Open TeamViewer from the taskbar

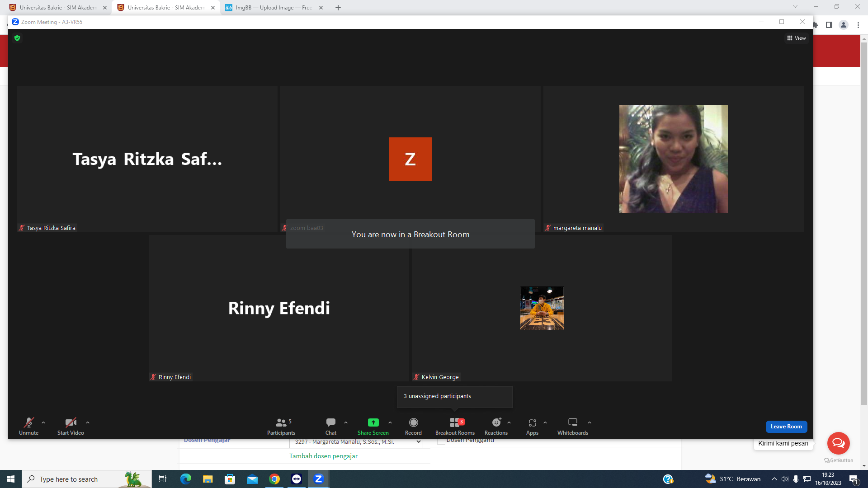(297, 479)
